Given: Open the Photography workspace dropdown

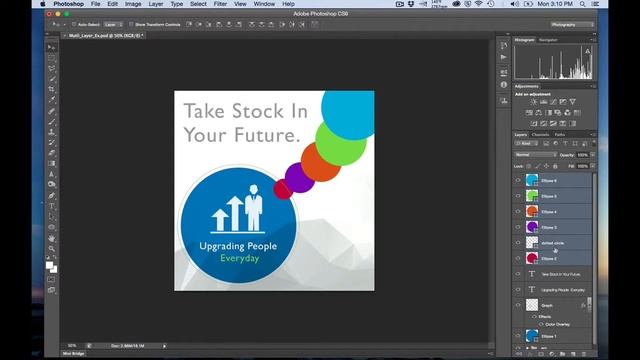Looking at the screenshot, I should pyautogui.click(x=572, y=25).
